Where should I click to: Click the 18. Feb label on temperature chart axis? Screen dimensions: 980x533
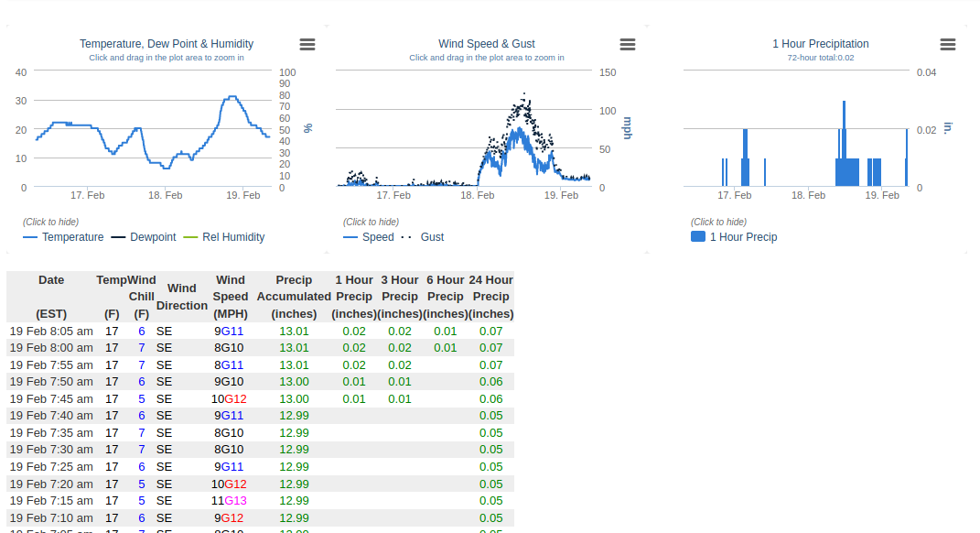click(x=165, y=195)
